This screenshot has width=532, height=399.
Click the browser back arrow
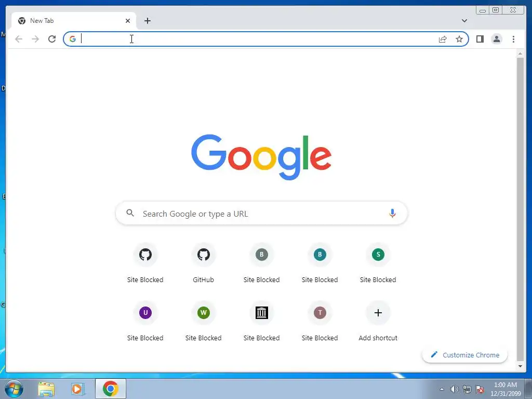[x=19, y=39]
